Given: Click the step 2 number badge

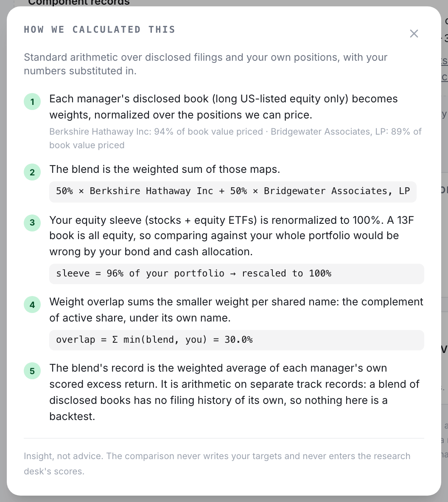Looking at the screenshot, I should coord(32,172).
